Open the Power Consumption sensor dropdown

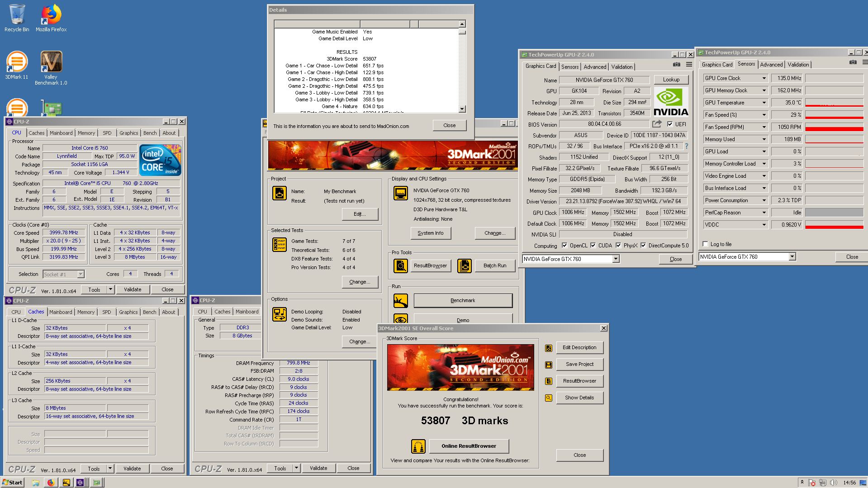click(x=764, y=200)
